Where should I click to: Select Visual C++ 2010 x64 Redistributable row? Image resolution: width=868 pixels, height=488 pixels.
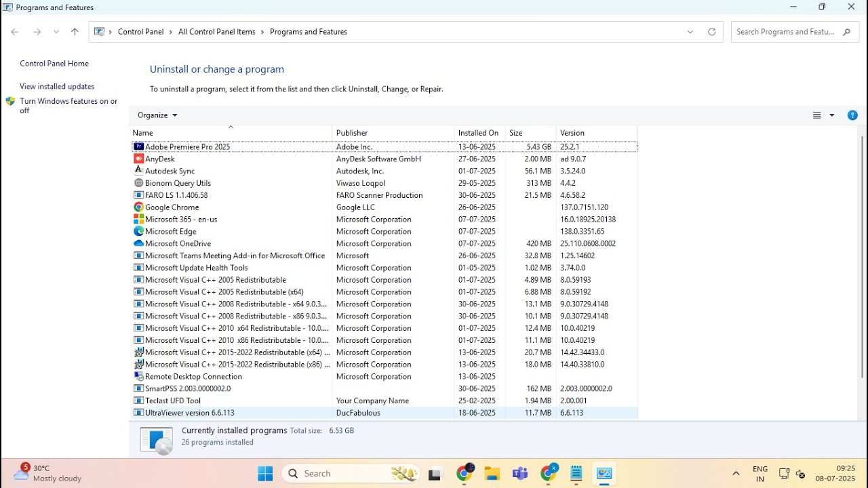(384, 328)
